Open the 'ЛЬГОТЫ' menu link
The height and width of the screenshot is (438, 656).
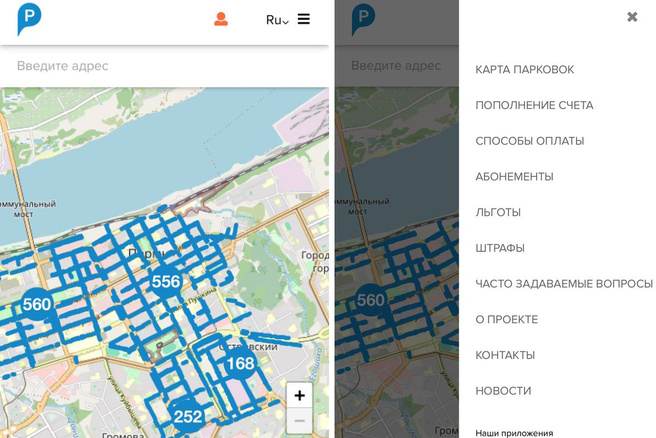498,213
